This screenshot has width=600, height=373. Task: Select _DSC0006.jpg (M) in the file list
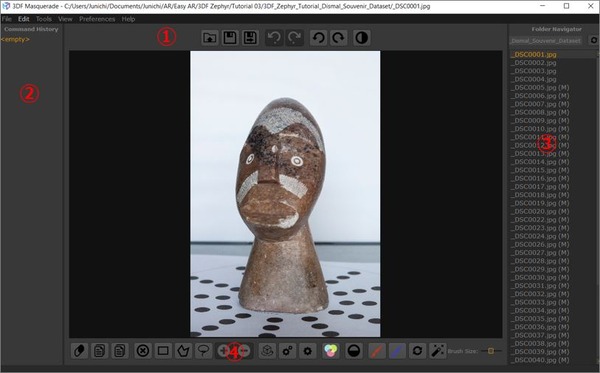[540, 96]
